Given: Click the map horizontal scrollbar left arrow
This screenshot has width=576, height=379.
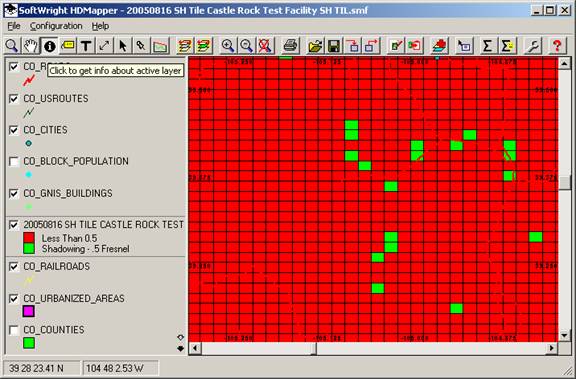Looking at the screenshot, I should pyautogui.click(x=195, y=348).
